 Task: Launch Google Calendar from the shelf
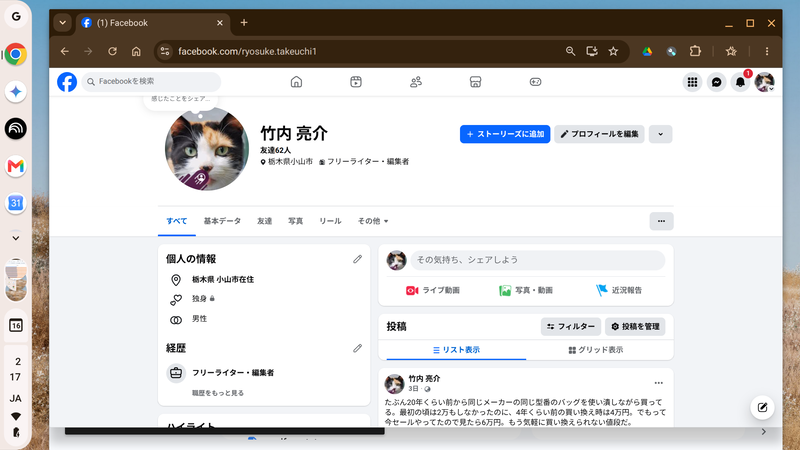[16, 203]
